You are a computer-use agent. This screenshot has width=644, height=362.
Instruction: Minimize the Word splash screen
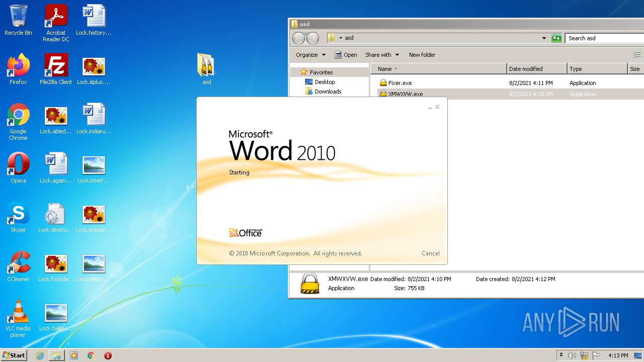point(430,107)
